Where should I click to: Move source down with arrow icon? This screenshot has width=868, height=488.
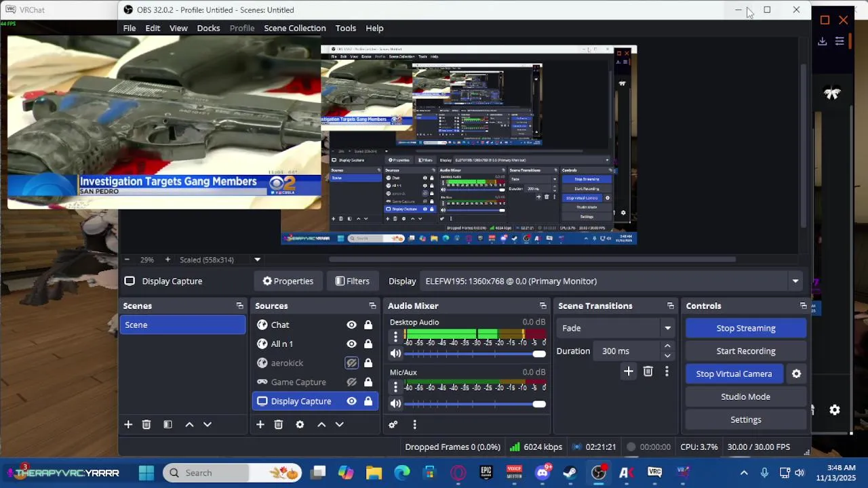(340, 424)
